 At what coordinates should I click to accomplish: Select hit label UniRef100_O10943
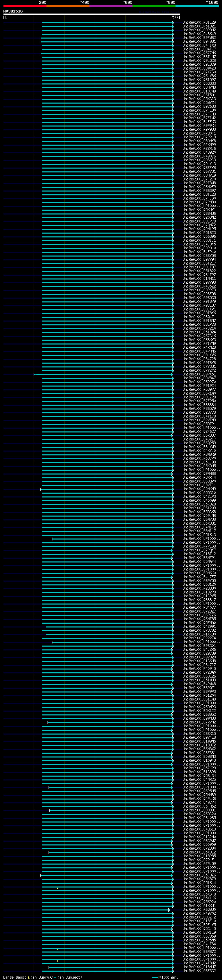199,761
